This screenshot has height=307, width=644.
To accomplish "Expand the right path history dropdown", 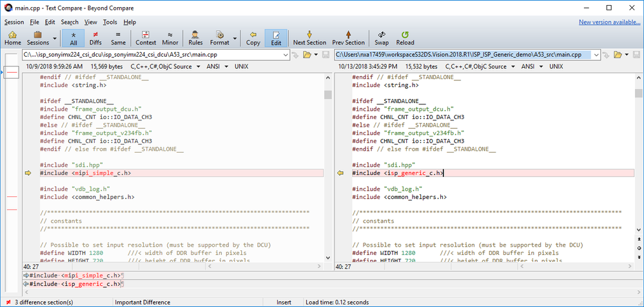I will point(596,55).
